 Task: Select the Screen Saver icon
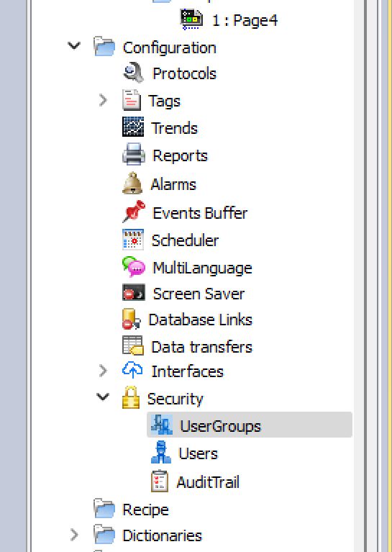click(x=133, y=292)
